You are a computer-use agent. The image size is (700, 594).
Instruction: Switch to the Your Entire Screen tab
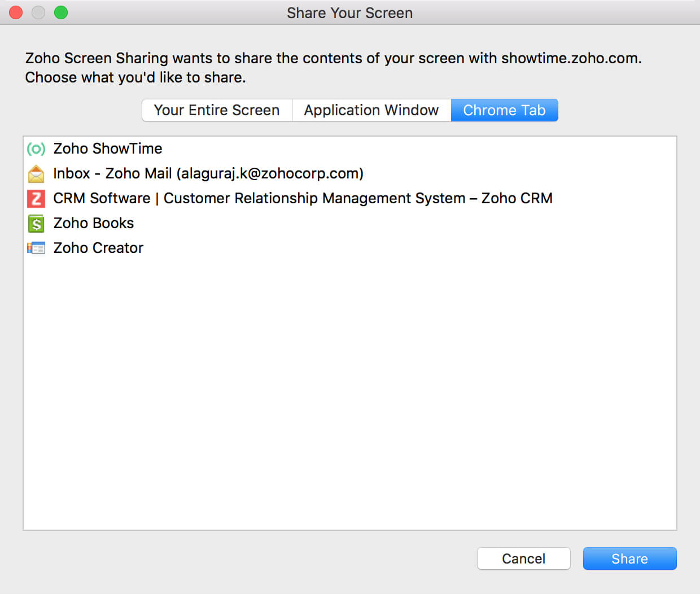[x=217, y=110]
